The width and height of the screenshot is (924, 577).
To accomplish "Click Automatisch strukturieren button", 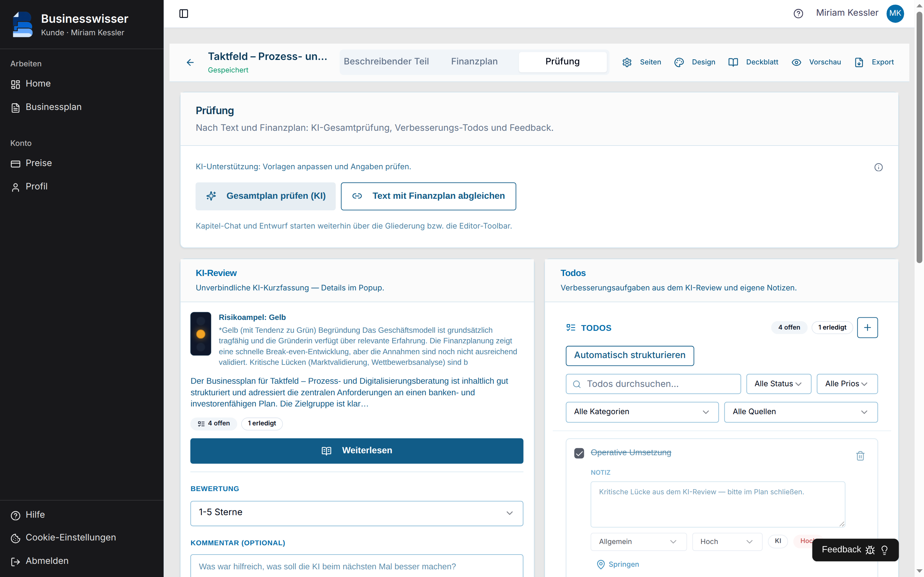I will [629, 356].
